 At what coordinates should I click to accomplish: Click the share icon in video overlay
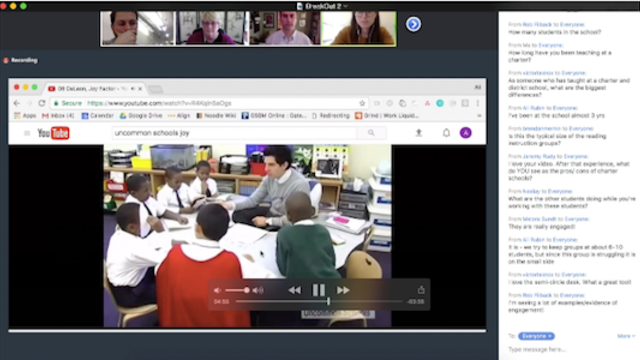point(421,290)
